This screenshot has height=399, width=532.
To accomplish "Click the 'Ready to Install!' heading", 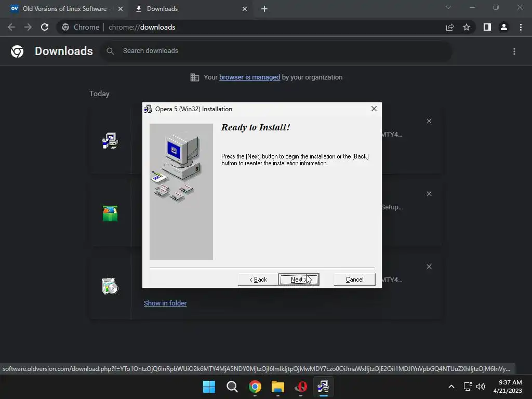I will (256, 128).
